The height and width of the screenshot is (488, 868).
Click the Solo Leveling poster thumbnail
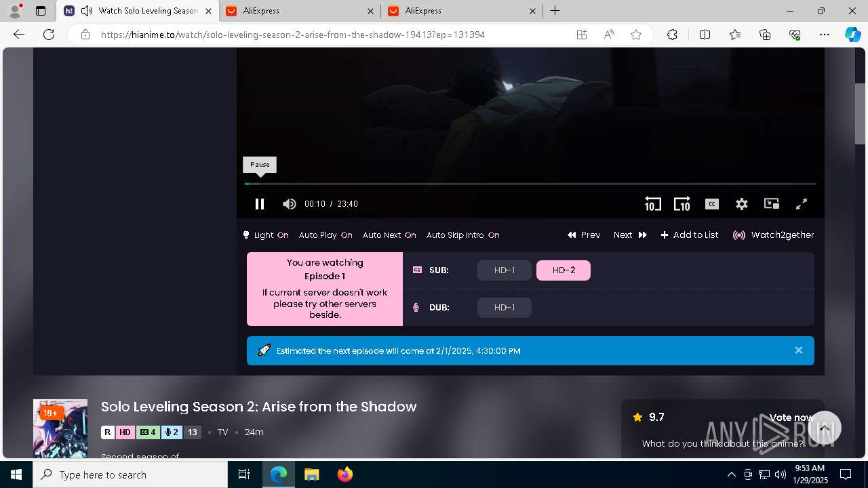coord(60,428)
